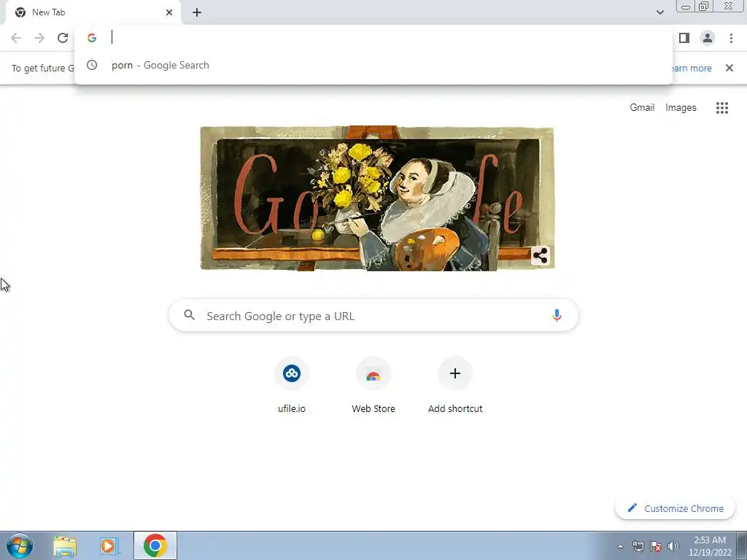Click the Google G icon in address bar

click(92, 38)
